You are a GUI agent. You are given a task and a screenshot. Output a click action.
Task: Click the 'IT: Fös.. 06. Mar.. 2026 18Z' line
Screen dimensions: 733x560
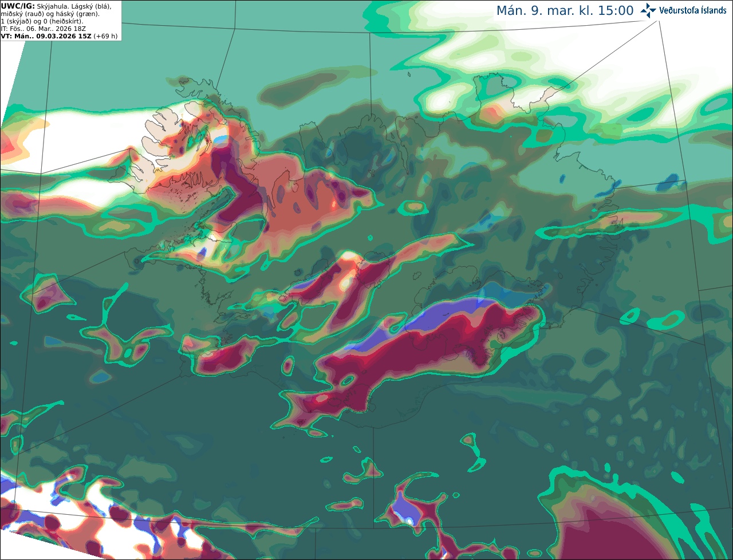click(x=44, y=29)
